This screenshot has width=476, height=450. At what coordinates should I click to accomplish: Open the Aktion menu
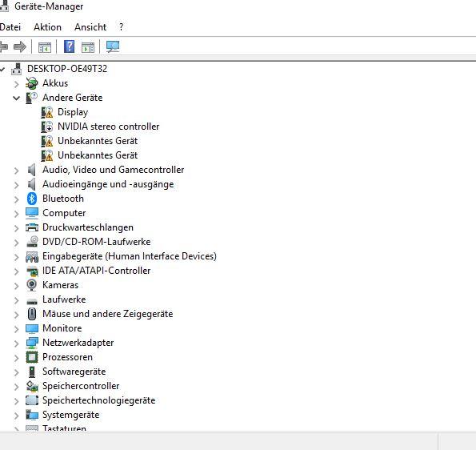click(47, 27)
